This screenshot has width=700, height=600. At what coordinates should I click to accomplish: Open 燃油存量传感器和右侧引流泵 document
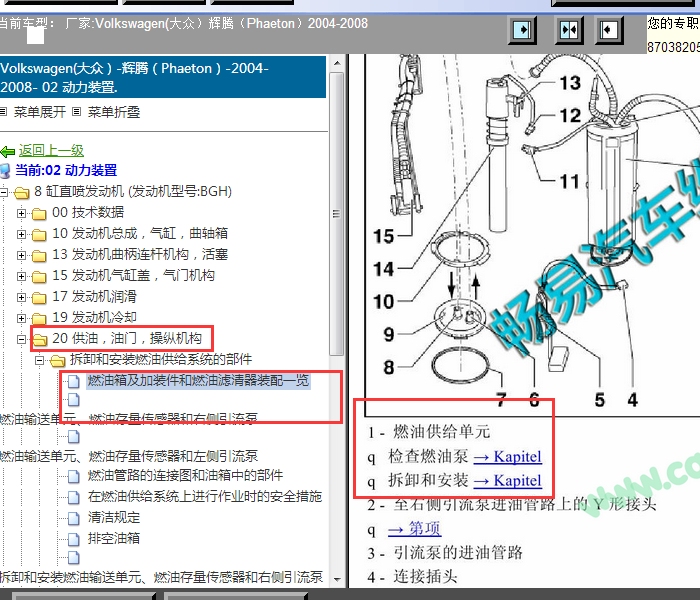[129, 419]
